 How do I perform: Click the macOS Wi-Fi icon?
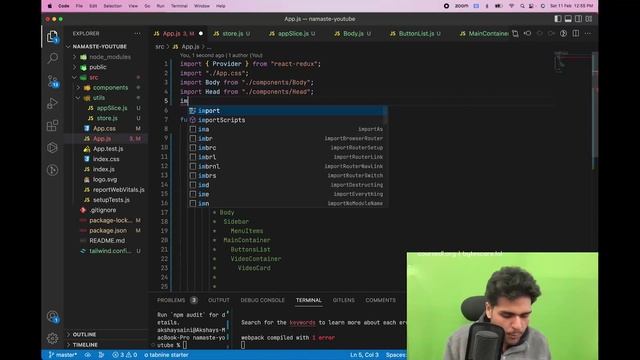pos(511,6)
